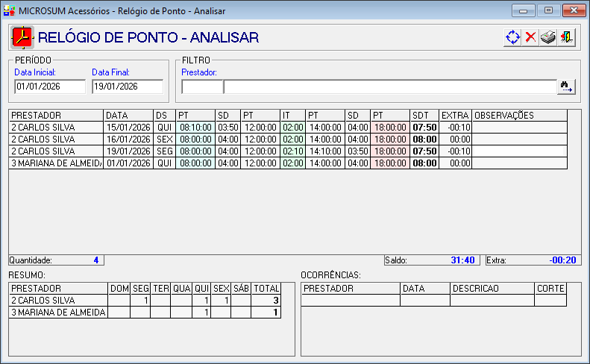Click DESCRICAO header in Ocorrências table
Screen dimensions: 590x364
(x=492, y=289)
